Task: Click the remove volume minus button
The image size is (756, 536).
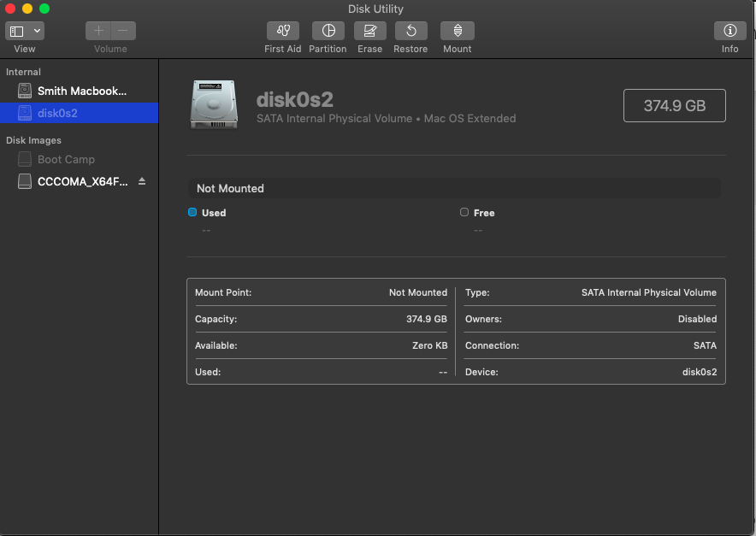Action: pyautogui.click(x=123, y=32)
